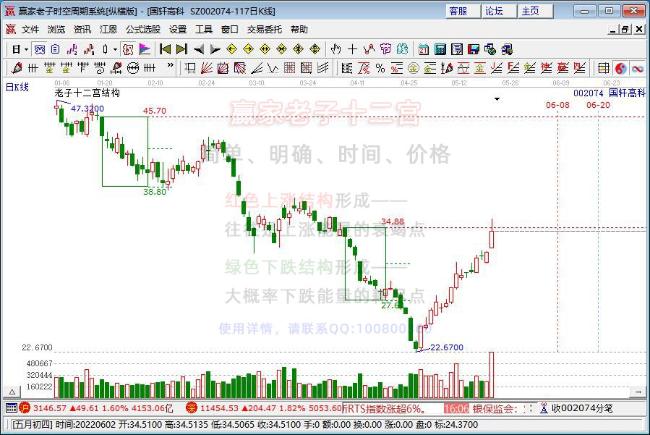Open the calendar icon showing 21
Image resolution: width=650 pixels, height=435 pixels.
(423, 49)
